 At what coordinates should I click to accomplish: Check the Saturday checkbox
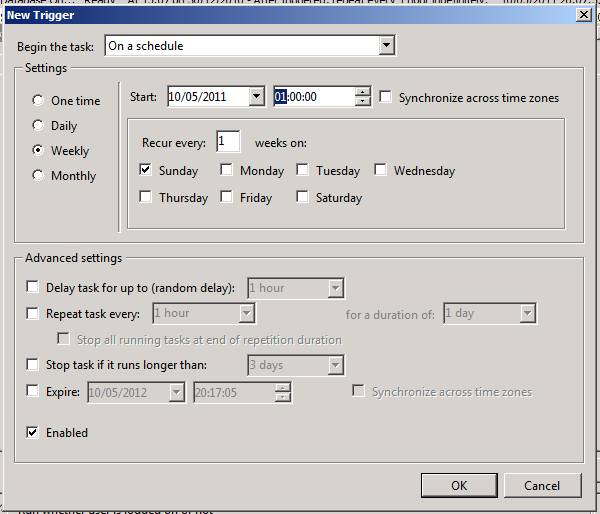tap(303, 197)
